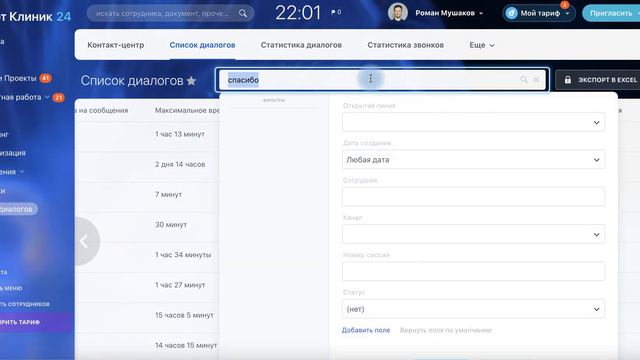Screen dimensions: 640x360
Task: Click the Номер сессии input field
Action: 473,271
